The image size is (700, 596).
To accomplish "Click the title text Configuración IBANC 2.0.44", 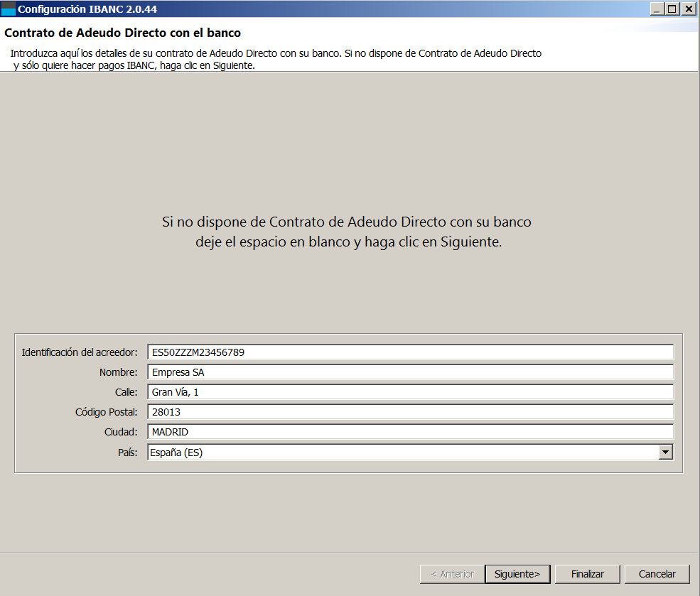I will (x=87, y=9).
